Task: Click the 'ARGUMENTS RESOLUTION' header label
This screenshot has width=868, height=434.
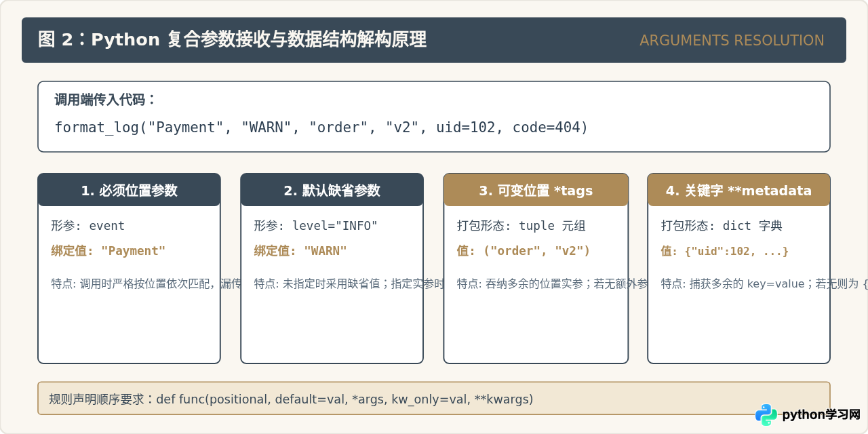Action: 732,41
